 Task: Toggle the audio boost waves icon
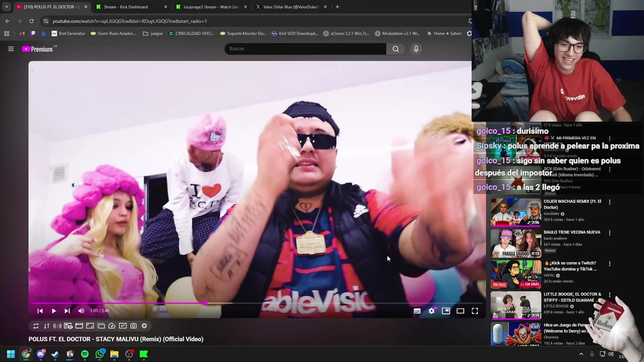point(57,326)
